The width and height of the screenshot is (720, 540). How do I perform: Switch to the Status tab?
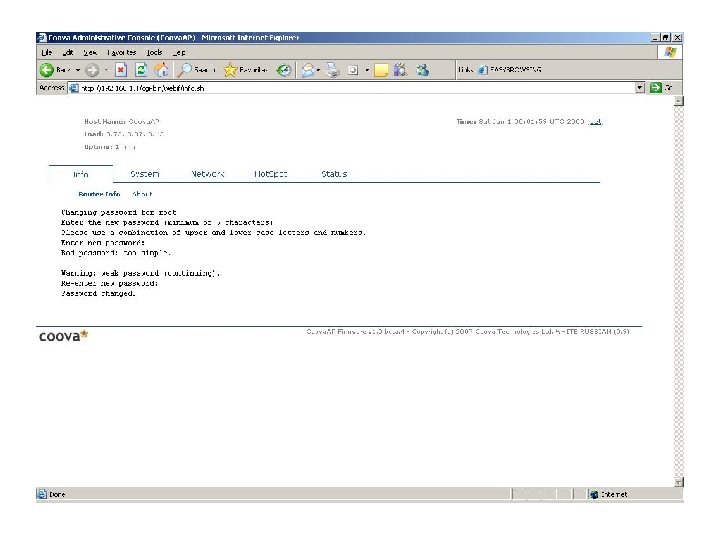334,174
